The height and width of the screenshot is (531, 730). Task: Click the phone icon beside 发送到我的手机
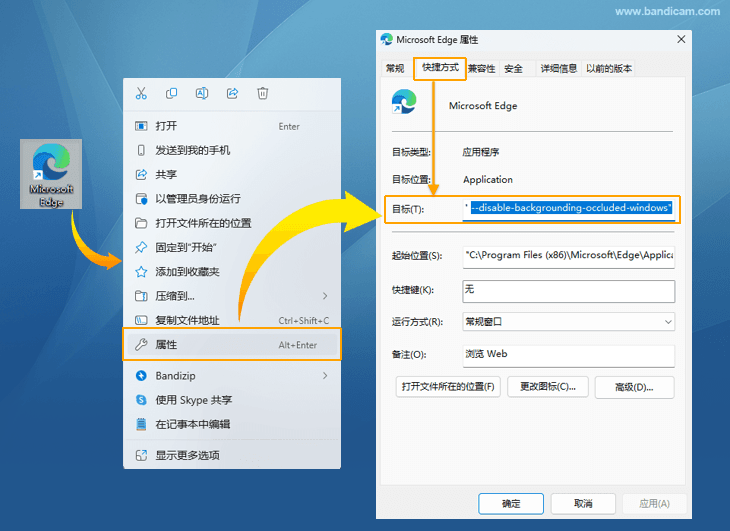[x=141, y=150]
